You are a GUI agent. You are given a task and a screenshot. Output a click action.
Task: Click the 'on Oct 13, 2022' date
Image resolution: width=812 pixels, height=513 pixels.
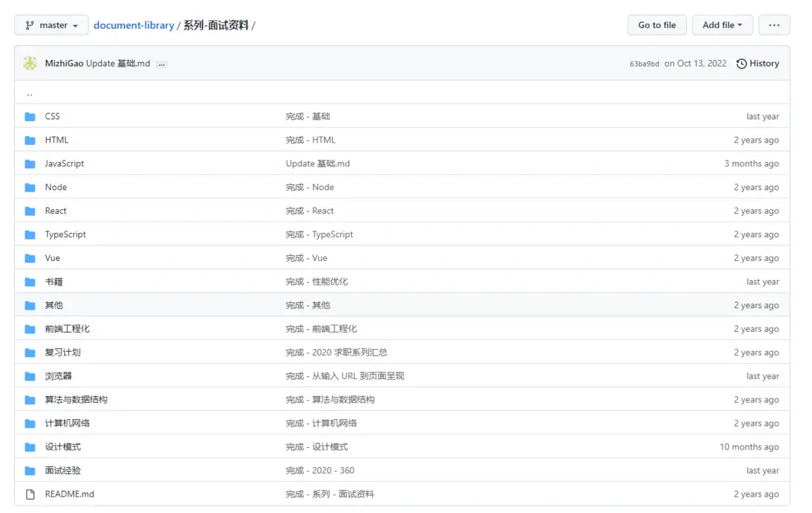695,63
